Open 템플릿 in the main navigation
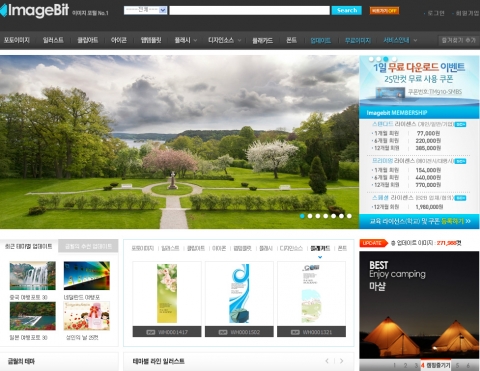The height and width of the screenshot is (371, 480). tap(151, 40)
